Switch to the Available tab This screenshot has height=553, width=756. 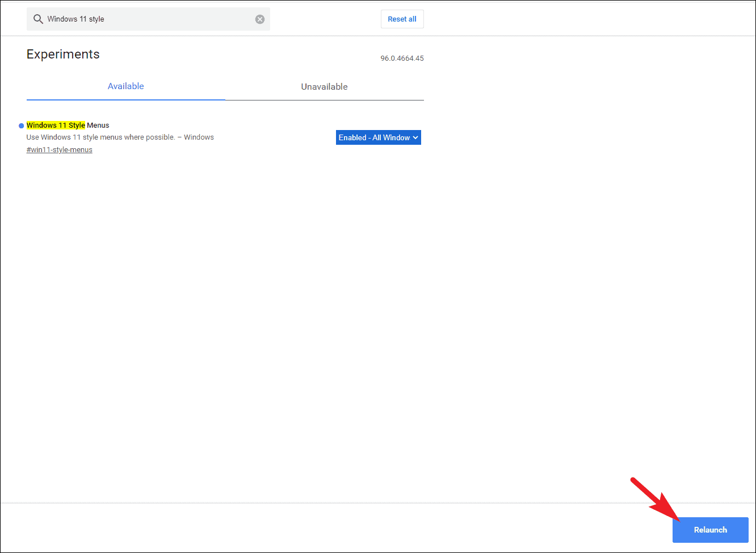click(126, 86)
